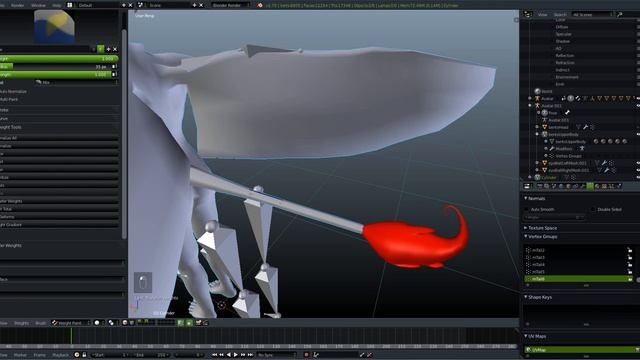Click the Normalize All button
Image resolution: width=640 pixels, height=360 pixels.
point(59,138)
